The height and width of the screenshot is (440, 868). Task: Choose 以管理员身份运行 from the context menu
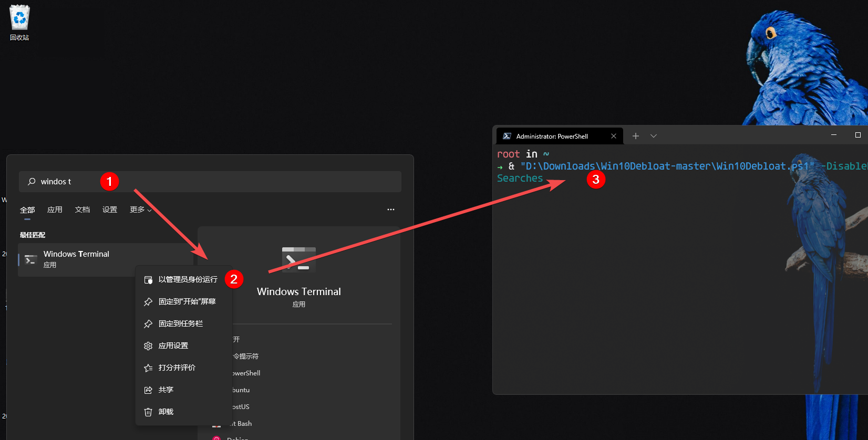184,280
